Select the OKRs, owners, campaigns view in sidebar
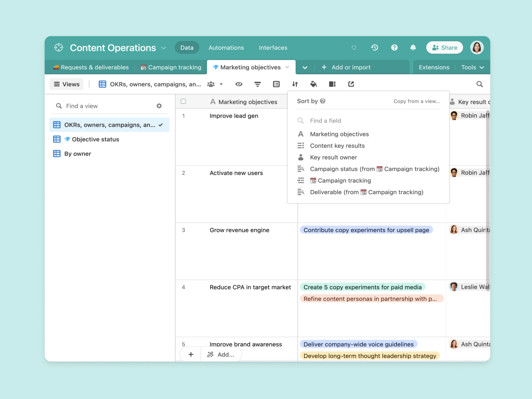532x399 pixels. (109, 125)
